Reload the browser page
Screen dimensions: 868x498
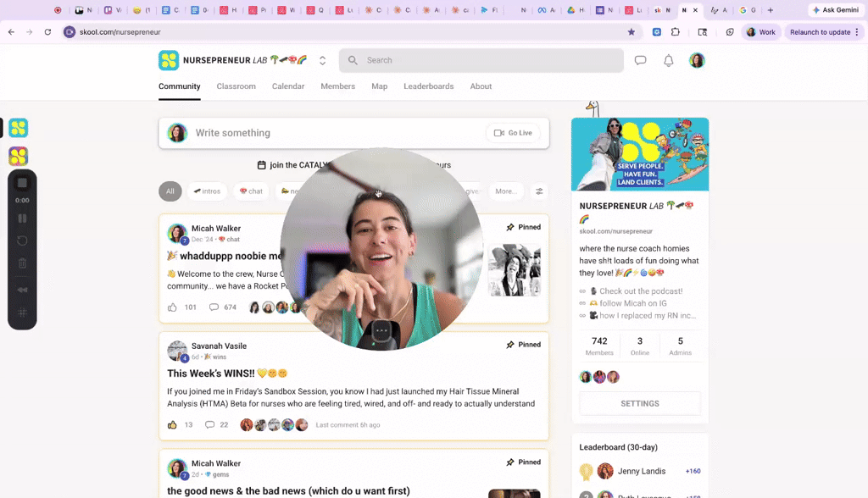pos(47,32)
